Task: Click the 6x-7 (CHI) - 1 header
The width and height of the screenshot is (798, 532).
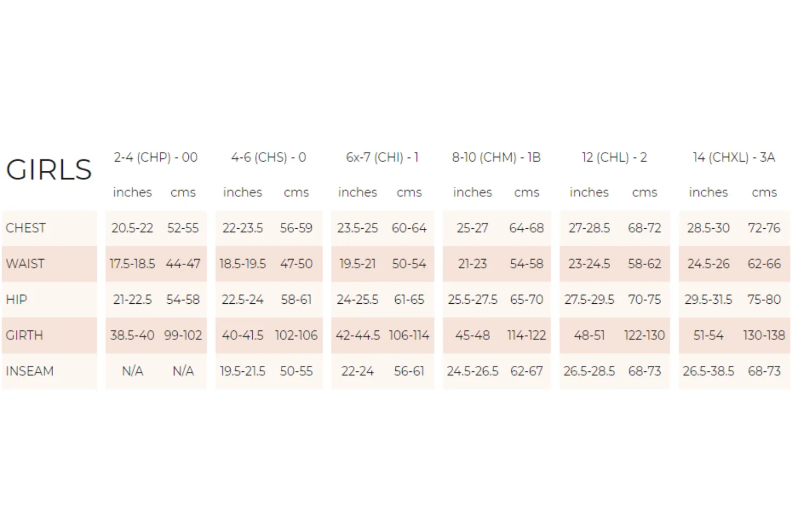Action: pyautogui.click(x=382, y=157)
